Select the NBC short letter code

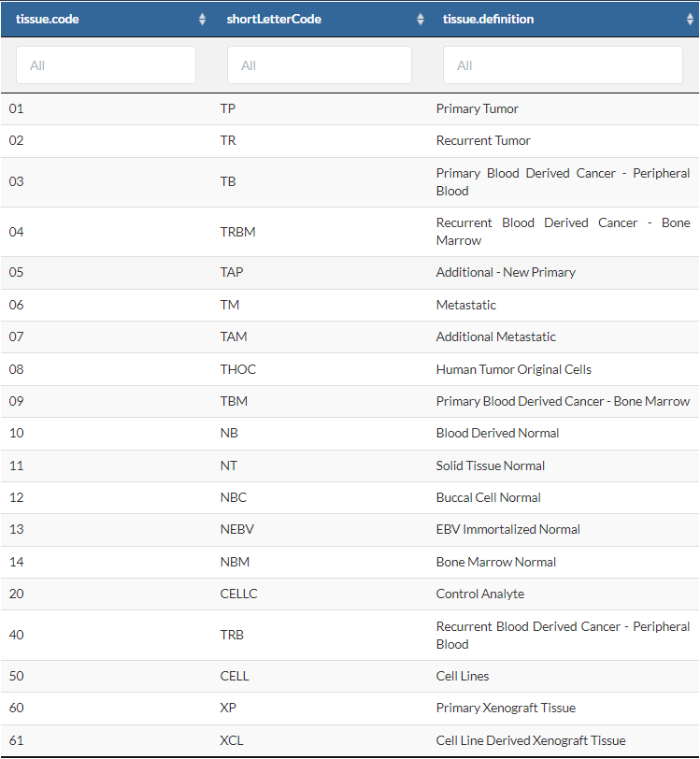point(234,497)
